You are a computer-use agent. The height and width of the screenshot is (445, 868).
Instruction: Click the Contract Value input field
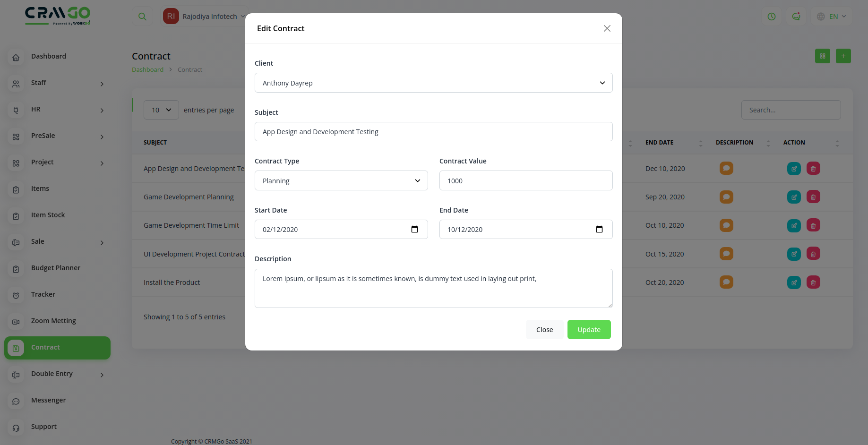tap(525, 181)
